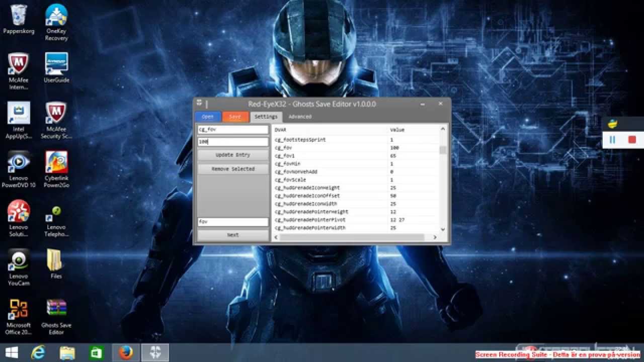Focus the search field containing fov
Image resolution: width=644 pixels, height=362 pixels.
[x=233, y=222]
